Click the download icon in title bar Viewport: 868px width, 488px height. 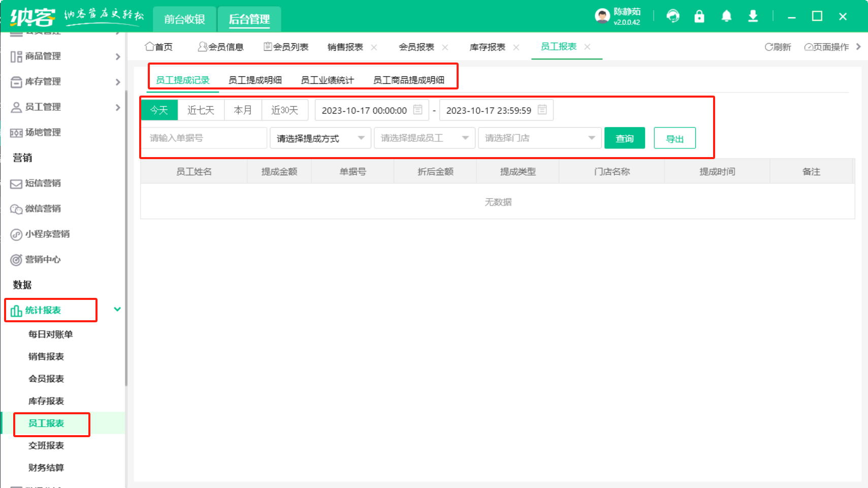753,16
